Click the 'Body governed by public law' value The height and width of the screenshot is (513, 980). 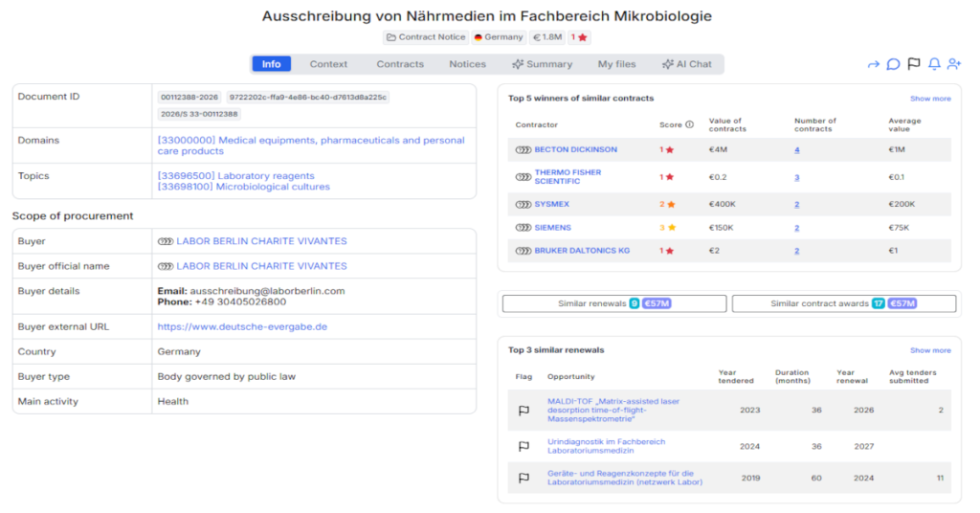226,377
